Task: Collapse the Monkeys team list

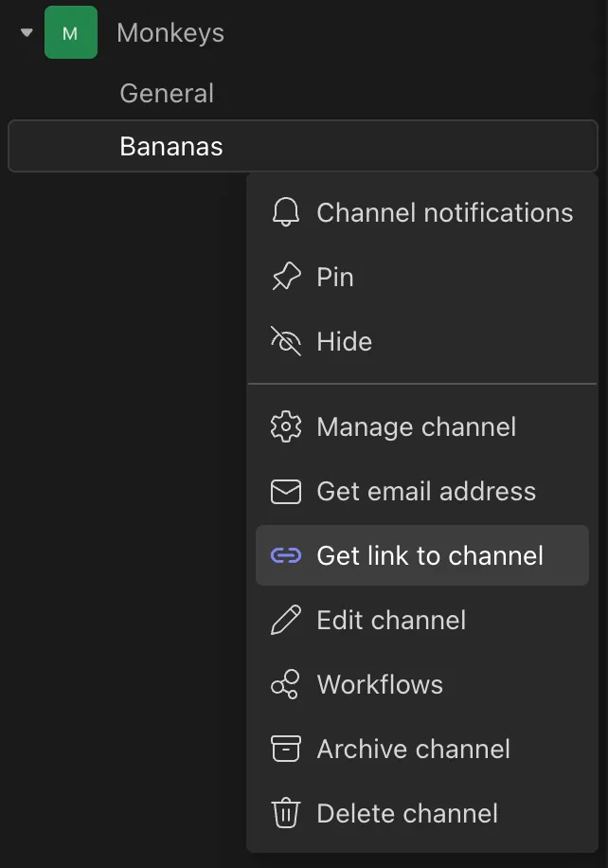Action: click(x=27, y=32)
